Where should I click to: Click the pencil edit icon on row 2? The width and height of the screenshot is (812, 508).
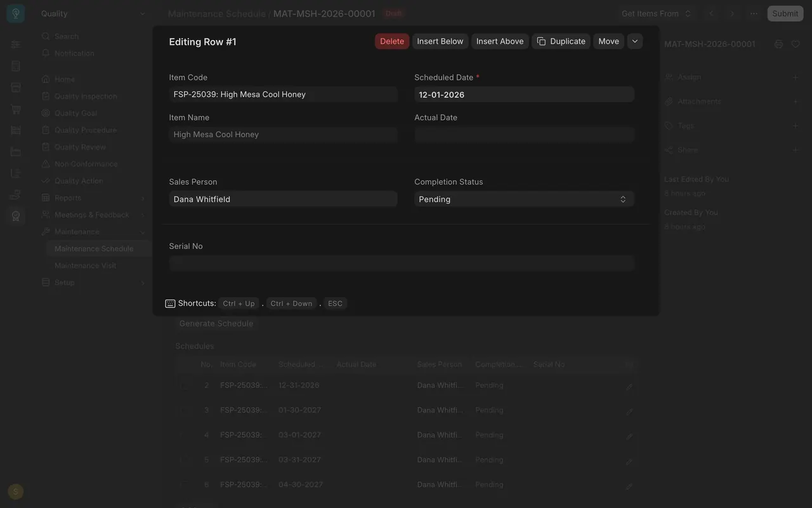point(629,386)
